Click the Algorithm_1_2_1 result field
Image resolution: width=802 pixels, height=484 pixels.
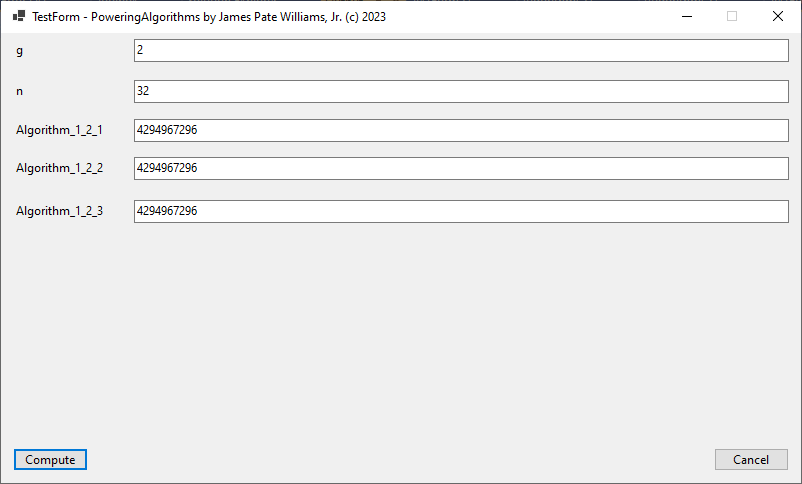[x=461, y=130]
